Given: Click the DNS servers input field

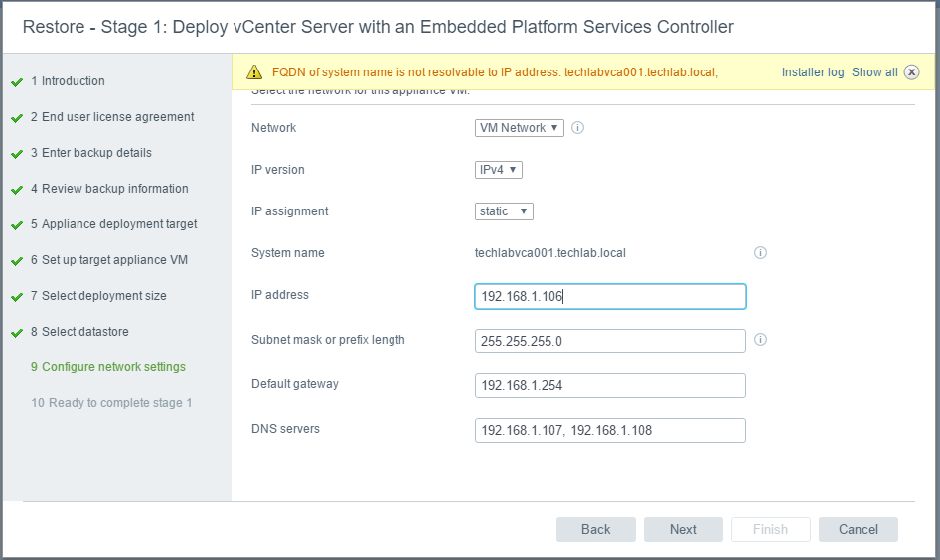Looking at the screenshot, I should (610, 430).
